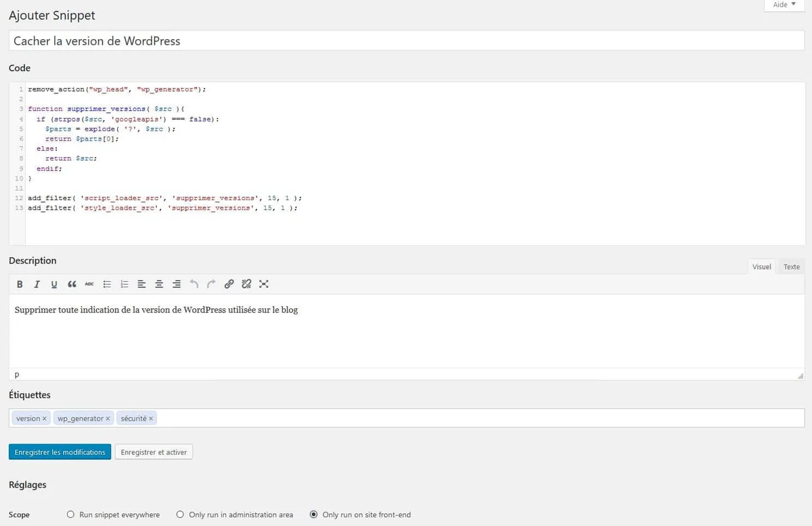
Task: Click the strikethrough icon
Action: (x=89, y=284)
